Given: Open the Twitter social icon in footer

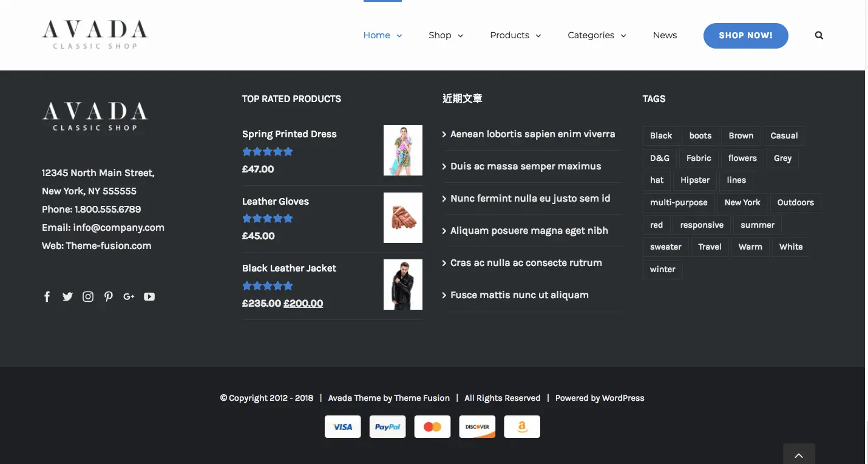Looking at the screenshot, I should point(67,296).
